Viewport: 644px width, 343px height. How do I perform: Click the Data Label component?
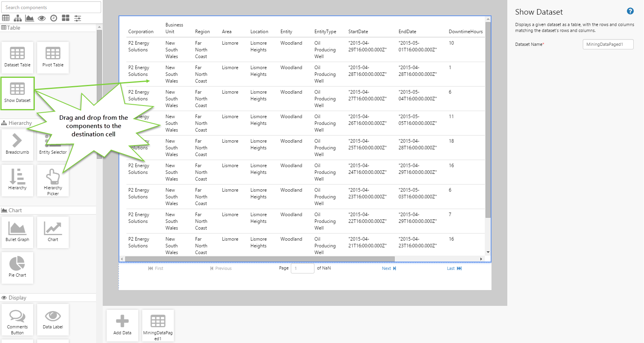pyautogui.click(x=53, y=319)
